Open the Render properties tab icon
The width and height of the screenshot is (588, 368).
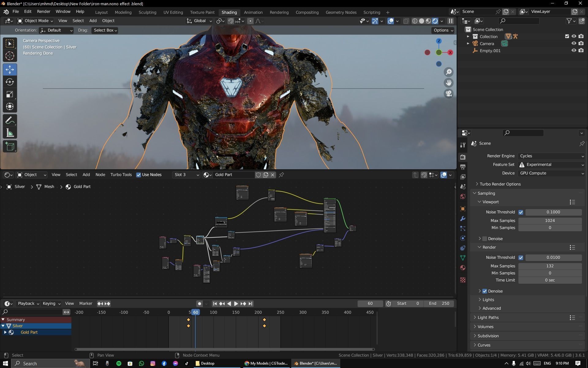463,157
